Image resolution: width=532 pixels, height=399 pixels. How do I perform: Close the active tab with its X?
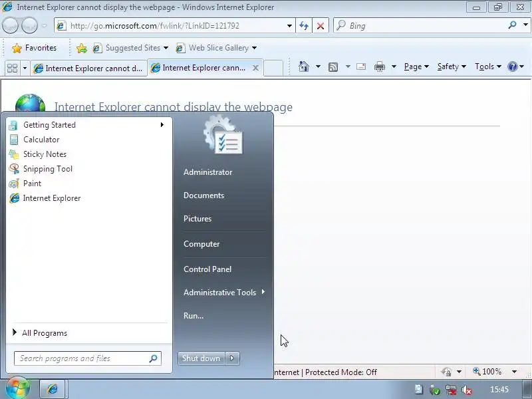255,68
